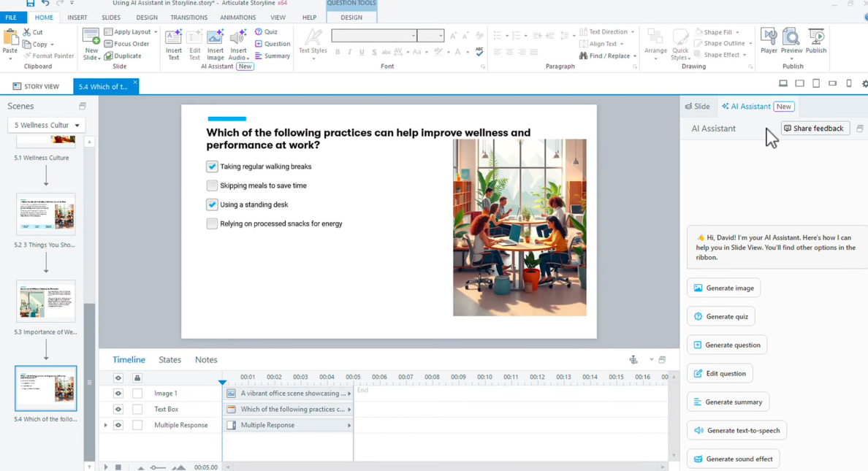Expand the Multiple Response timeline row
This screenshot has width=868, height=471.
[106, 425]
